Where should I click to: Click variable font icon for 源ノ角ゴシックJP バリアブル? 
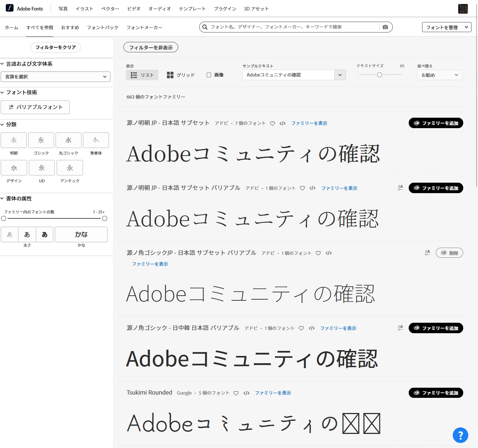[427, 253]
